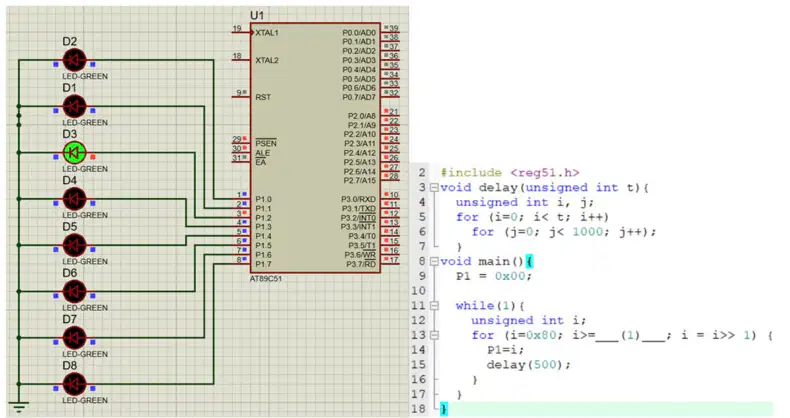Click the delay(500); call

[529, 365]
